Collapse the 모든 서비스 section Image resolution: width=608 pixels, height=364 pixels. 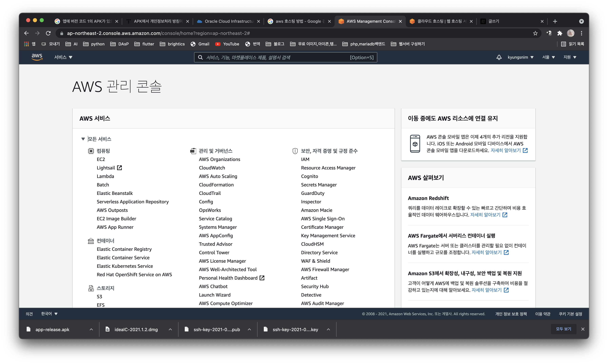pyautogui.click(x=83, y=139)
